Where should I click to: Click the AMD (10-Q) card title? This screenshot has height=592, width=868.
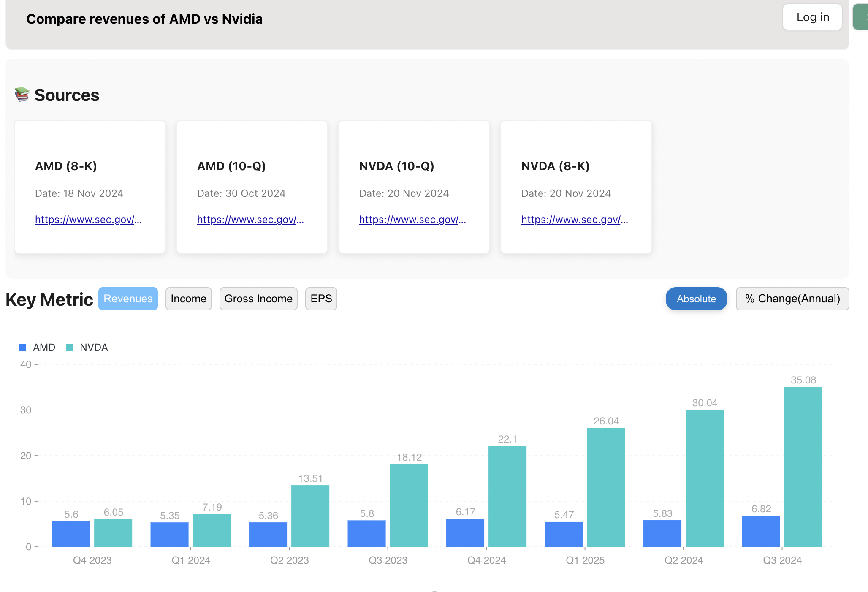pos(231,166)
